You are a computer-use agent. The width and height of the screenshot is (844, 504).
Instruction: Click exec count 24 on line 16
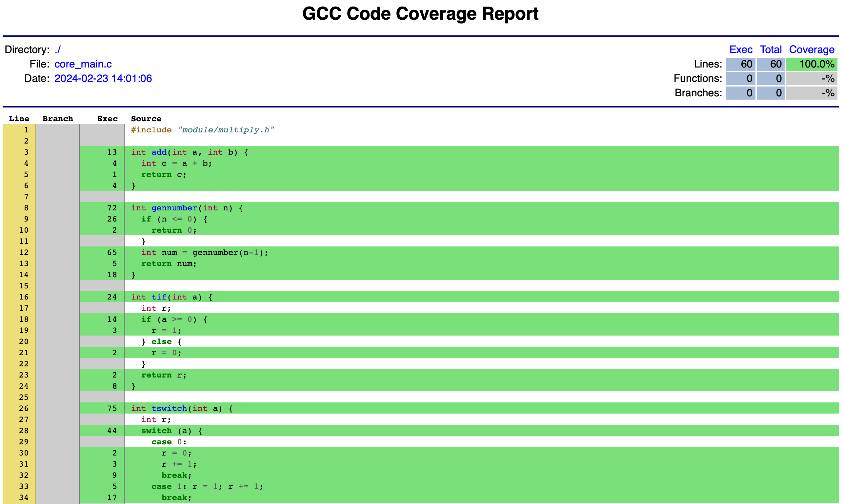[x=112, y=297]
